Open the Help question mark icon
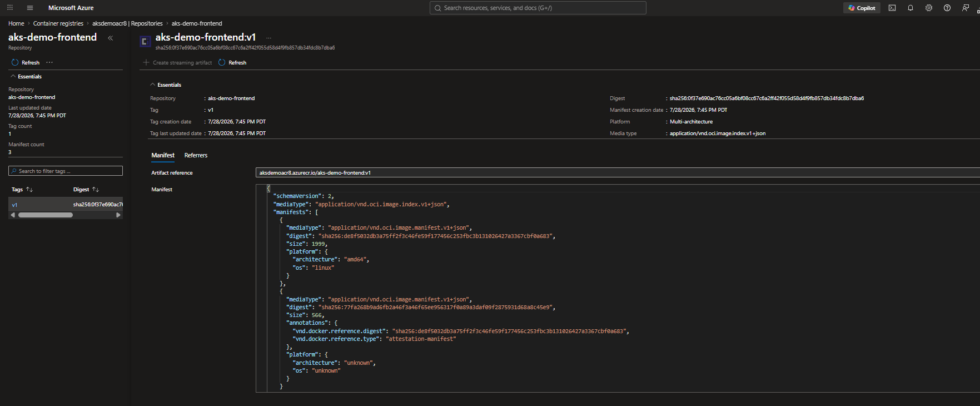This screenshot has height=406, width=980. coord(947,8)
